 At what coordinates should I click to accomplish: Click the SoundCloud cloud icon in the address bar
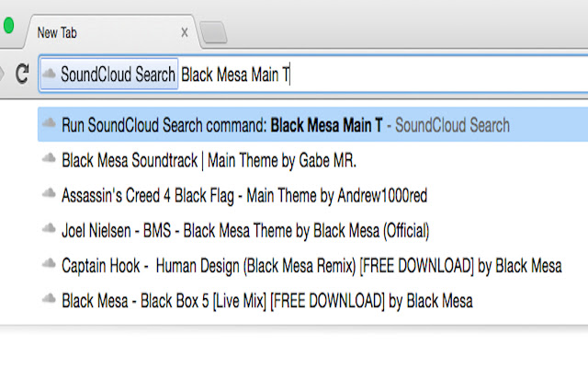click(x=50, y=75)
